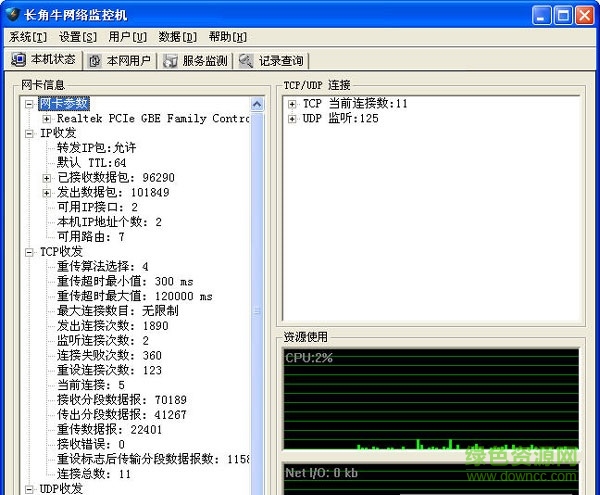Screen dimensions: 600x495
Task: Open the 系统[T] menu
Action: tap(27, 37)
